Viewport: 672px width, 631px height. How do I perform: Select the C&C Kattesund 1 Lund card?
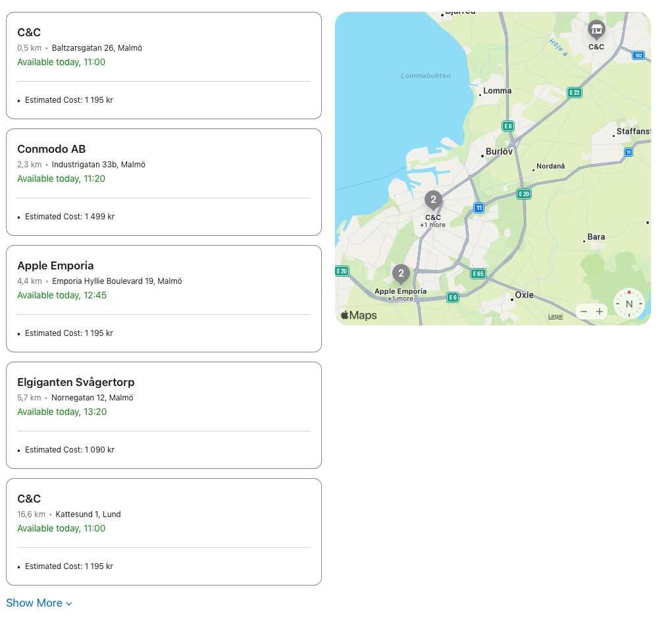coord(164,532)
